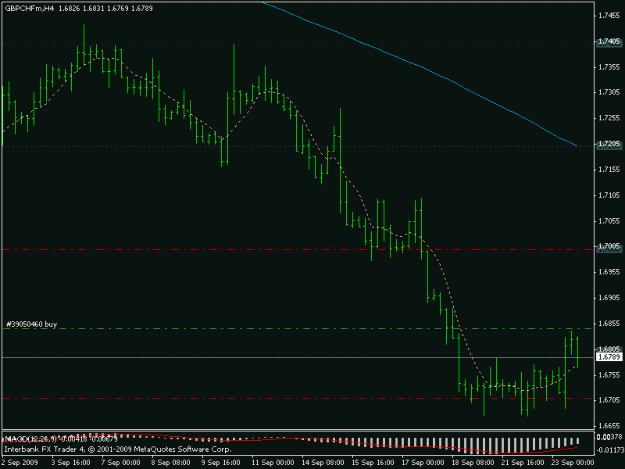Click the 14 Sep 08:00 time label
The height and width of the screenshot is (469, 625).
[323, 463]
